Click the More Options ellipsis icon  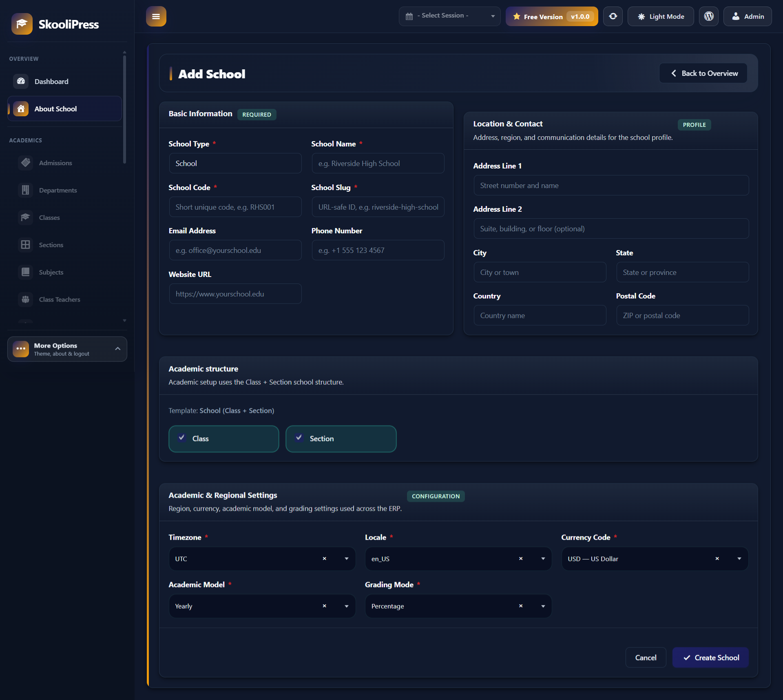point(21,349)
